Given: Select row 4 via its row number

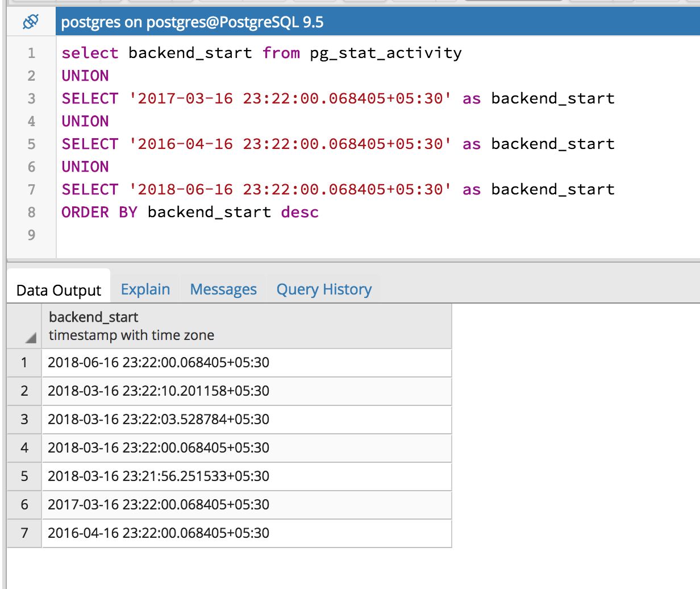Looking at the screenshot, I should (24, 448).
